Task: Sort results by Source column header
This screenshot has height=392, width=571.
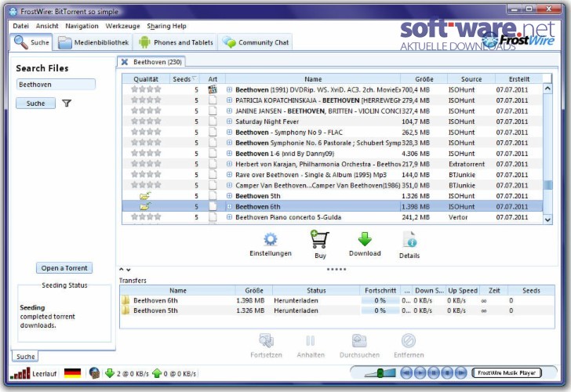Action: pyautogui.click(x=471, y=79)
